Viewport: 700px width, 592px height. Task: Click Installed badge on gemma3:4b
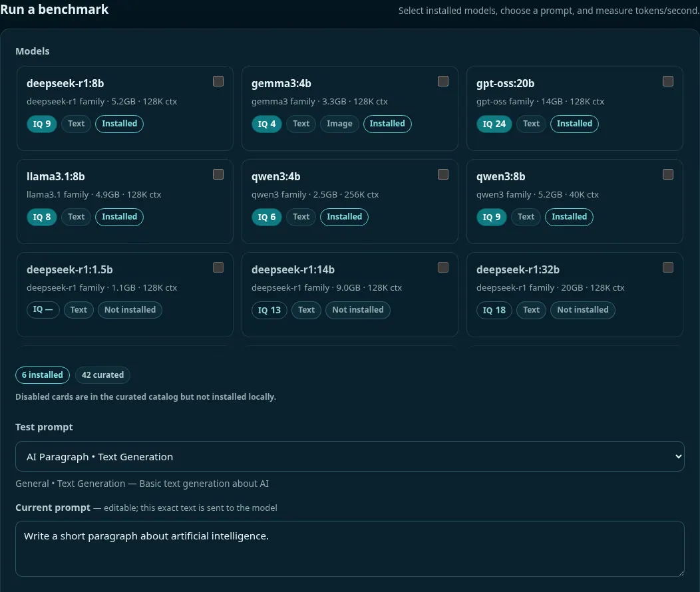coord(387,124)
